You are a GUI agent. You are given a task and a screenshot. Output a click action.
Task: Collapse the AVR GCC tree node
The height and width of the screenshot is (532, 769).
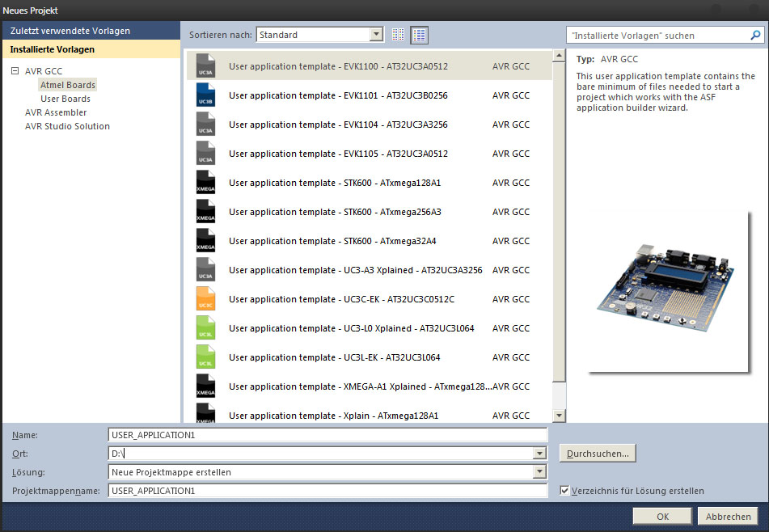click(15, 70)
